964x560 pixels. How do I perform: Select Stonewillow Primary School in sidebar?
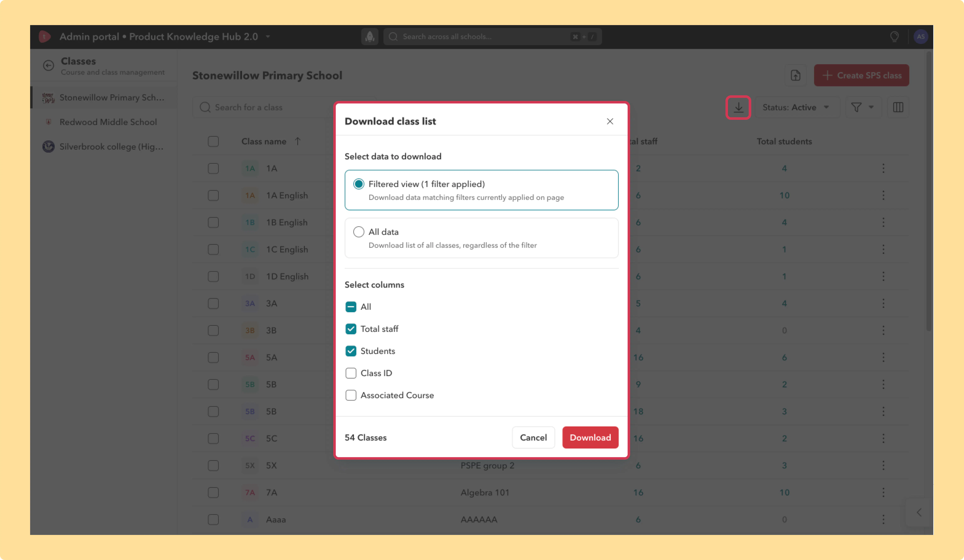(x=104, y=98)
